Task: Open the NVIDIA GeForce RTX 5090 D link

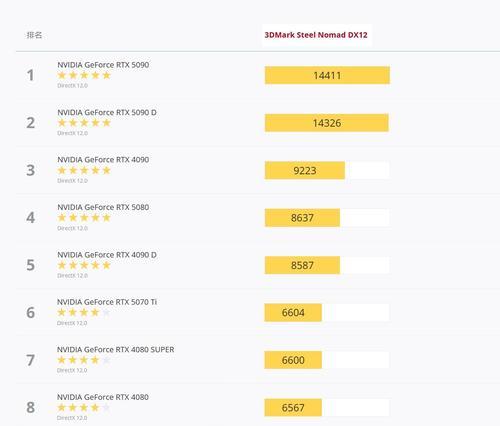Action: (x=107, y=112)
